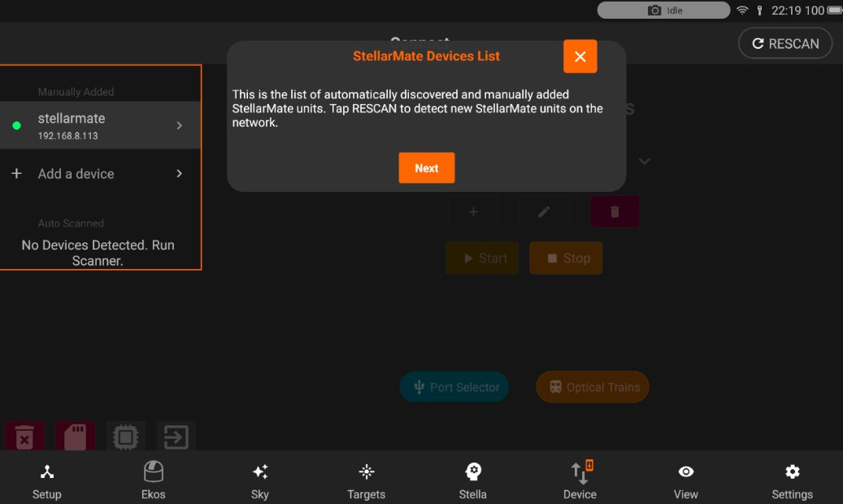Click Next in the devices list dialog
Viewport: 843px width, 504px height.
[426, 167]
